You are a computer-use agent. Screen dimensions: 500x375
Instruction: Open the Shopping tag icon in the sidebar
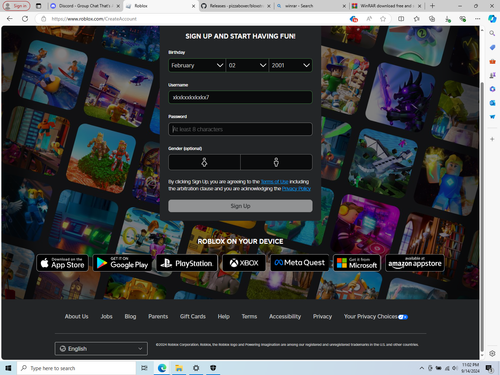point(492,47)
